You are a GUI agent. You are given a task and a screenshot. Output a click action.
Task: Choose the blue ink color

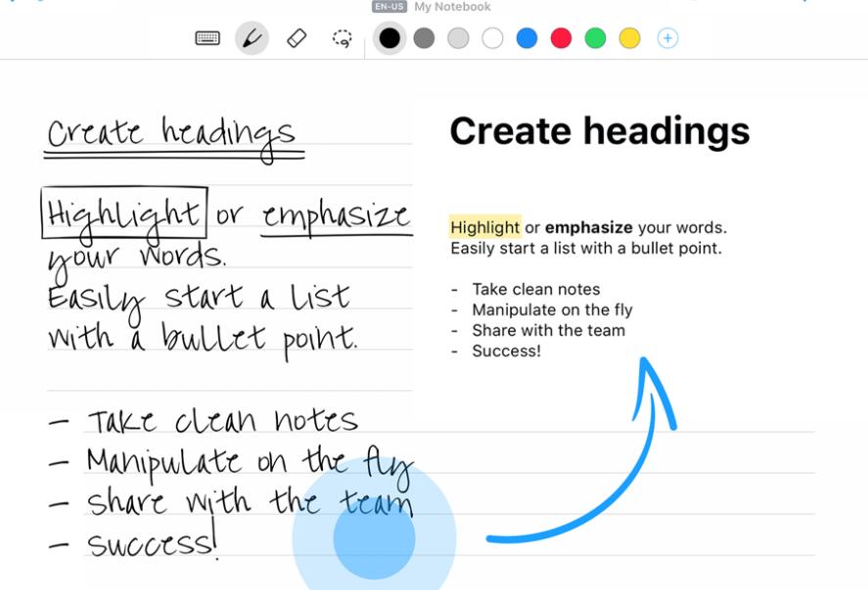tap(527, 38)
